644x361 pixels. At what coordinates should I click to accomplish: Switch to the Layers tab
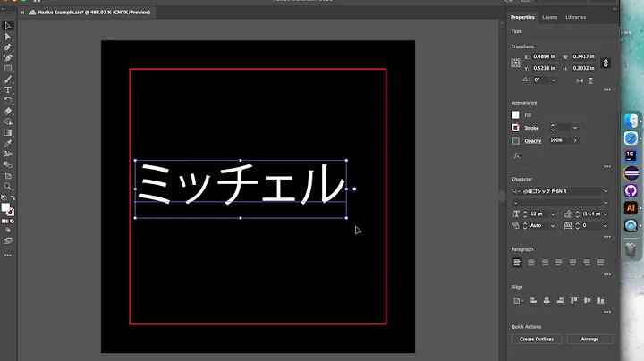pyautogui.click(x=549, y=17)
